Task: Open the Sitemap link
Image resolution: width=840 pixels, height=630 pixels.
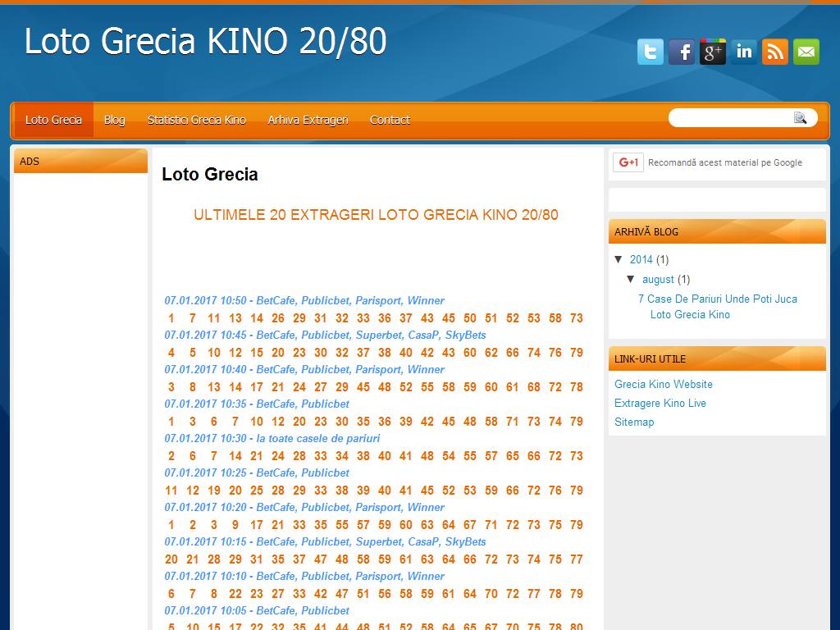Action: click(634, 422)
